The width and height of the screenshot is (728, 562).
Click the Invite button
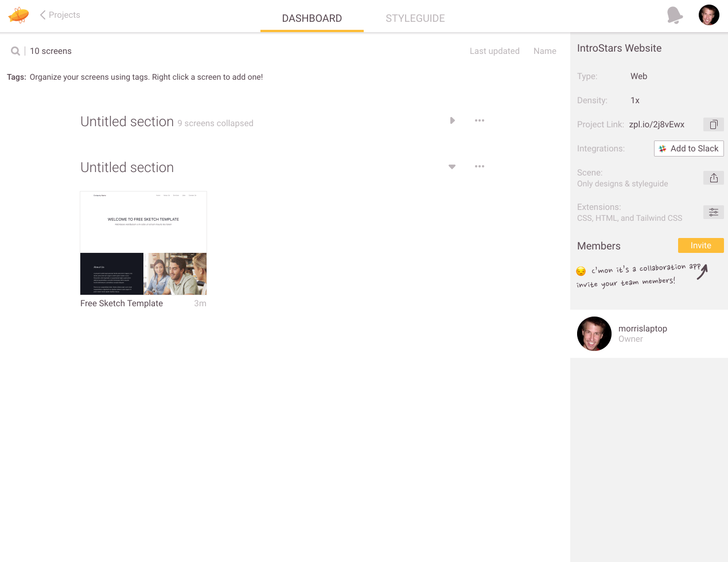tap(701, 245)
